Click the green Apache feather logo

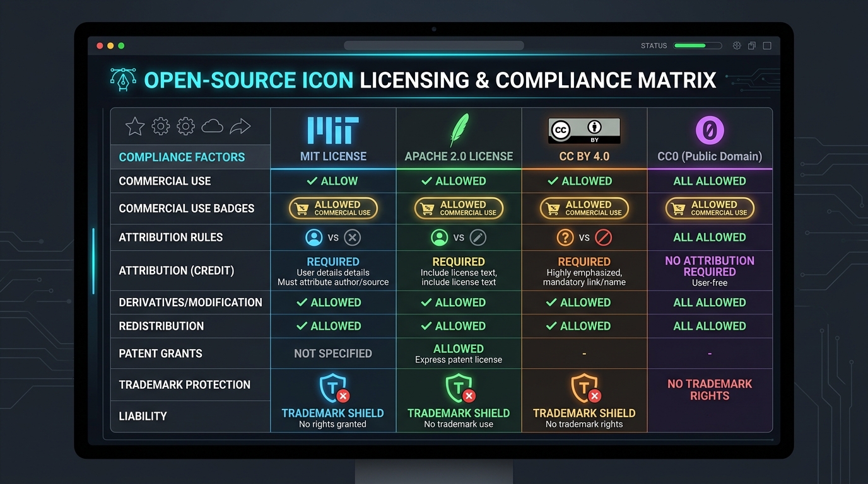[x=459, y=130]
